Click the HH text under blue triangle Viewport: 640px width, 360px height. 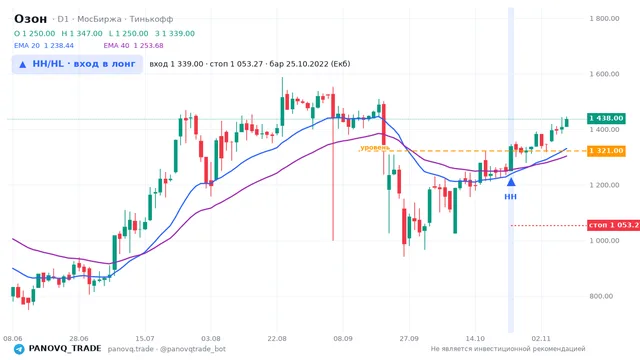click(x=511, y=197)
